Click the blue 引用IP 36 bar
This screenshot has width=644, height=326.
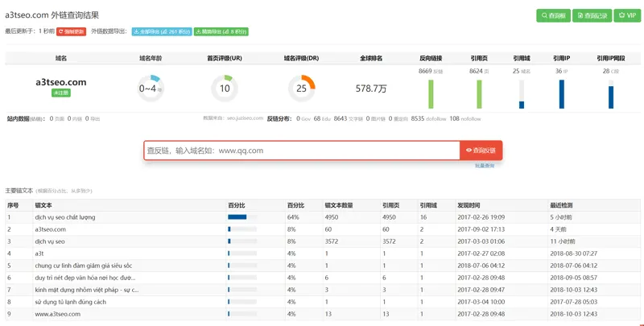coord(562,94)
